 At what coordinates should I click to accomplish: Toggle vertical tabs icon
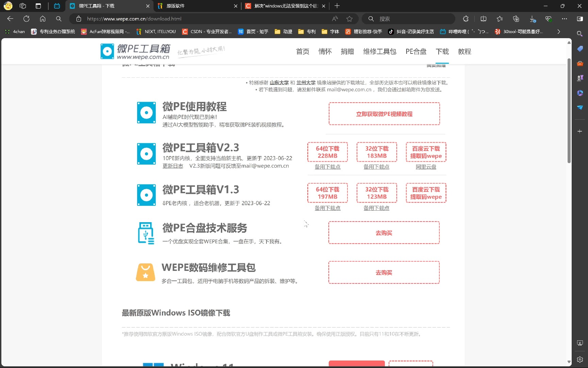click(x=38, y=6)
